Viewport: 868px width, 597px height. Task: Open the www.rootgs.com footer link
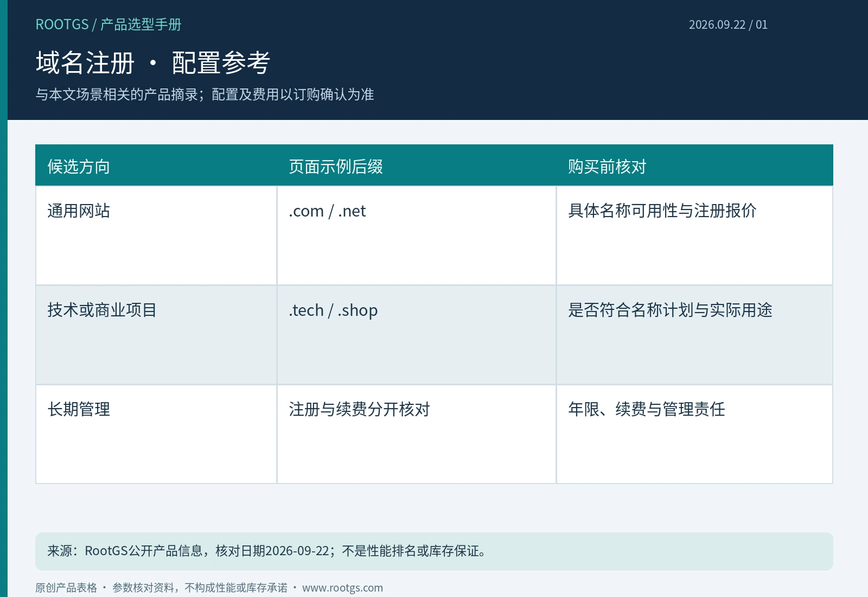click(342, 588)
